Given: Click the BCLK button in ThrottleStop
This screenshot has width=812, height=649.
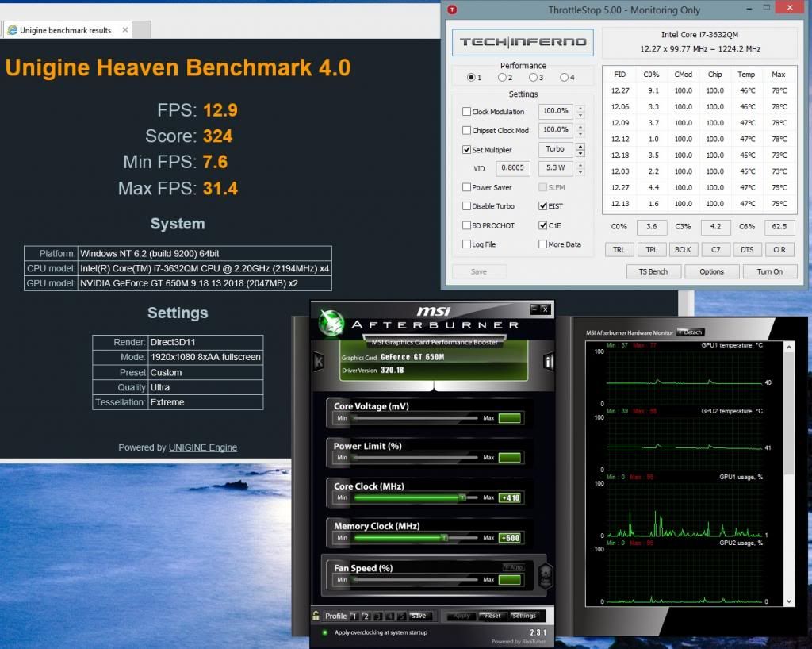Looking at the screenshot, I should click(x=683, y=250).
